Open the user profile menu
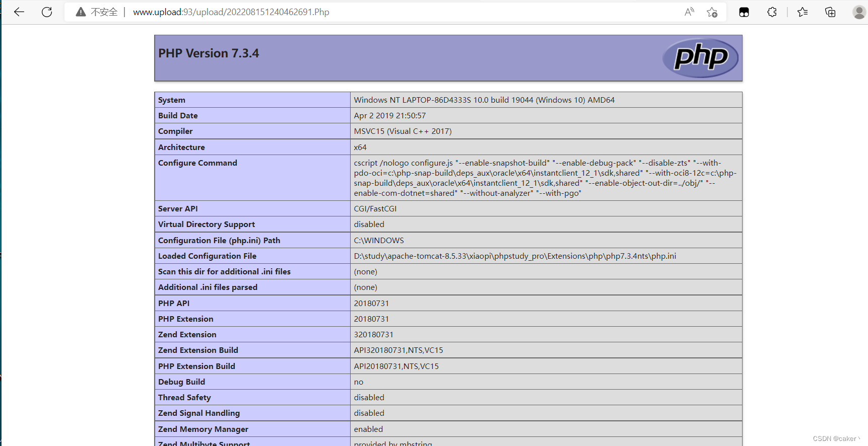 (859, 12)
